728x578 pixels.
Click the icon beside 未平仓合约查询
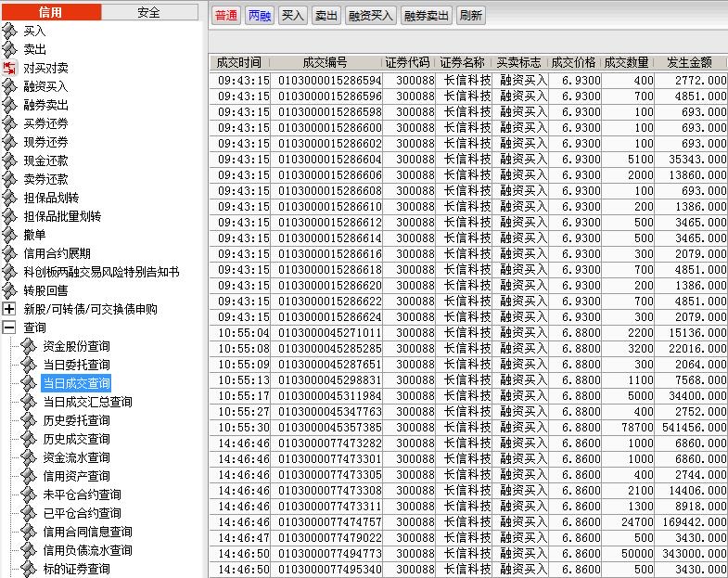click(x=29, y=495)
